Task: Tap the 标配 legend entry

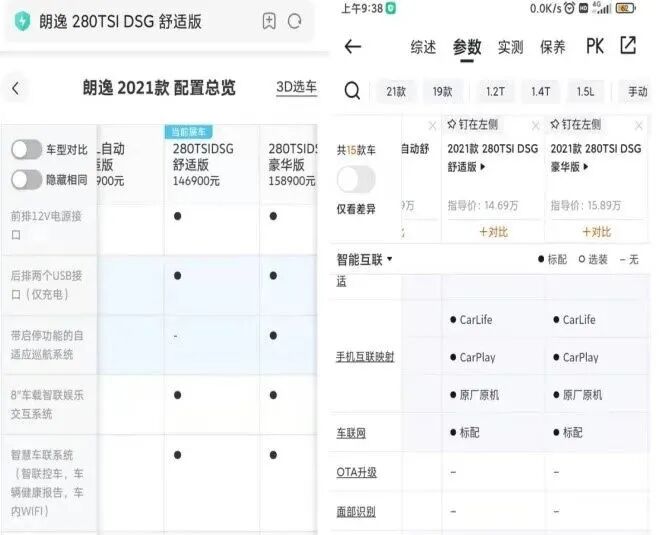Action: (x=553, y=259)
